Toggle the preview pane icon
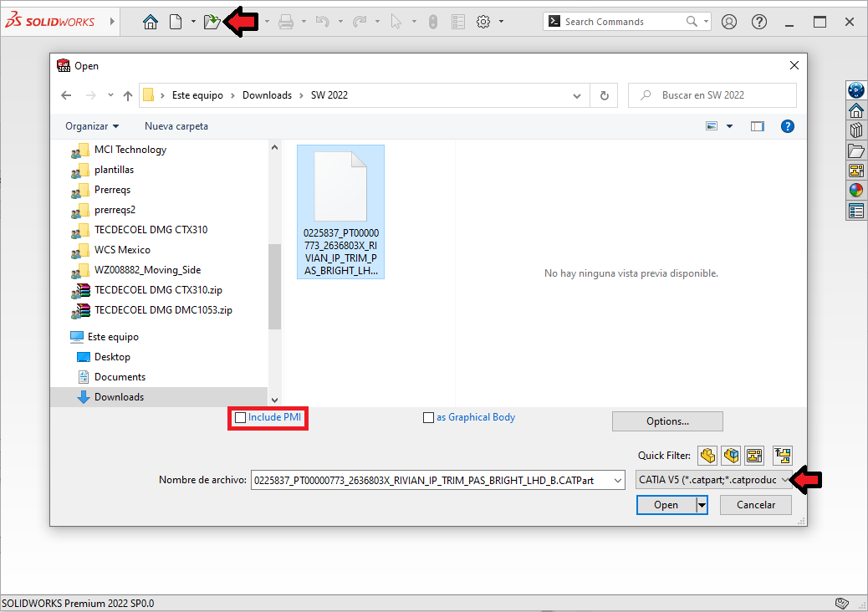The width and height of the screenshot is (868, 612). pyautogui.click(x=758, y=126)
